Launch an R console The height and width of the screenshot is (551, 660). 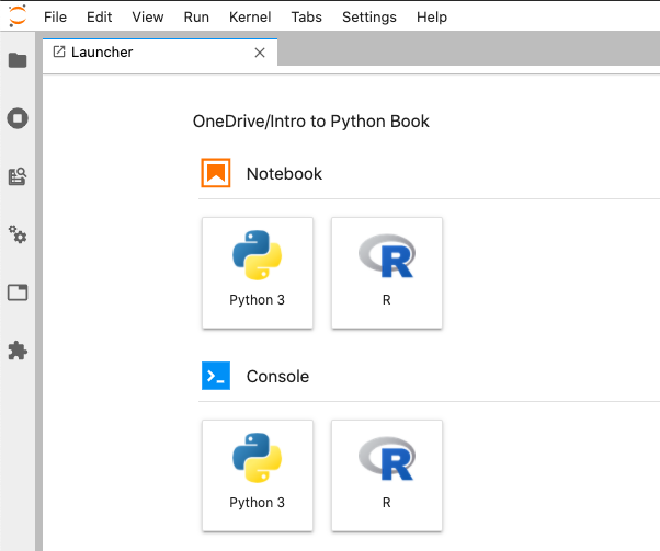click(x=387, y=476)
